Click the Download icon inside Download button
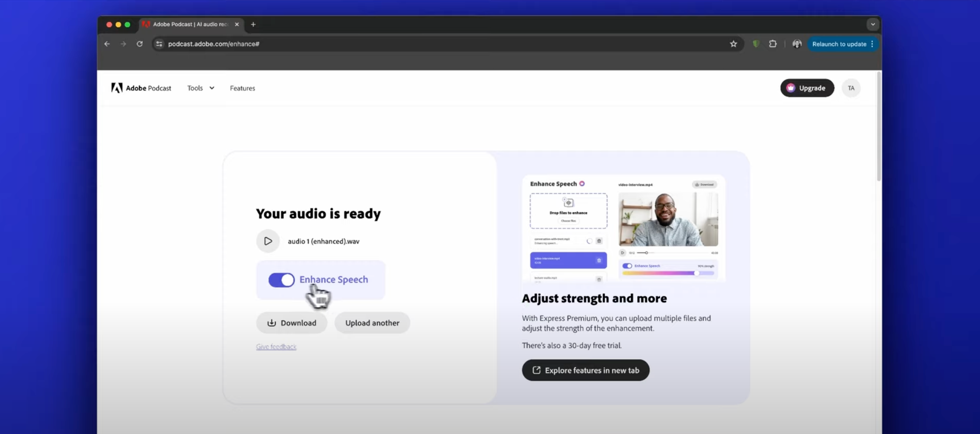980x434 pixels. [x=271, y=323]
